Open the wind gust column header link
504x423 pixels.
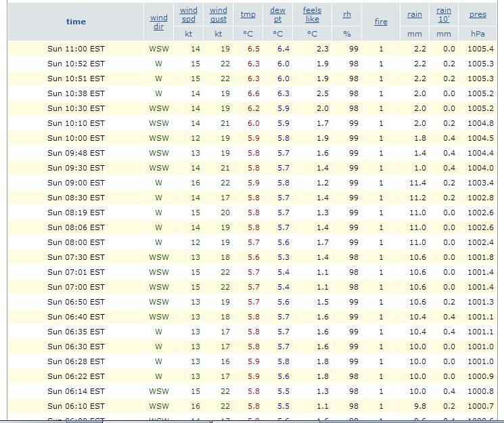point(219,14)
